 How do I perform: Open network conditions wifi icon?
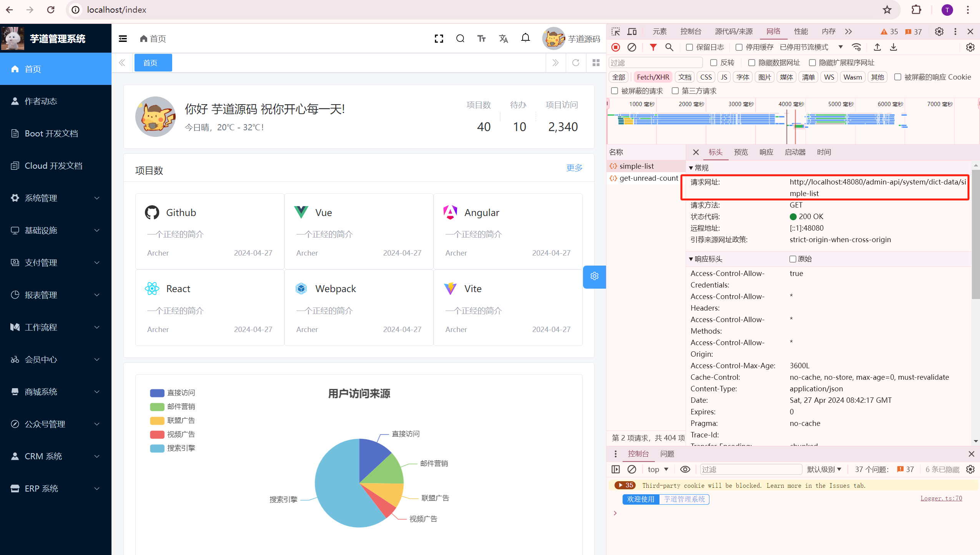pos(857,47)
